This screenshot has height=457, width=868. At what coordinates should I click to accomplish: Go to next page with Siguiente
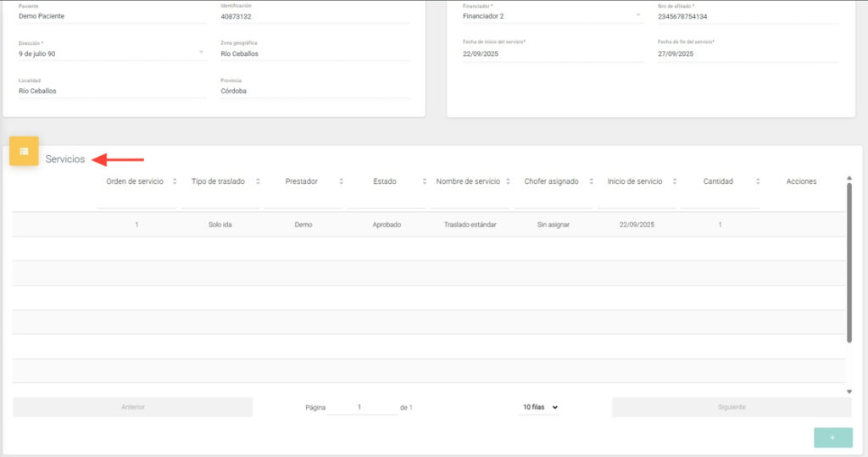(732, 407)
